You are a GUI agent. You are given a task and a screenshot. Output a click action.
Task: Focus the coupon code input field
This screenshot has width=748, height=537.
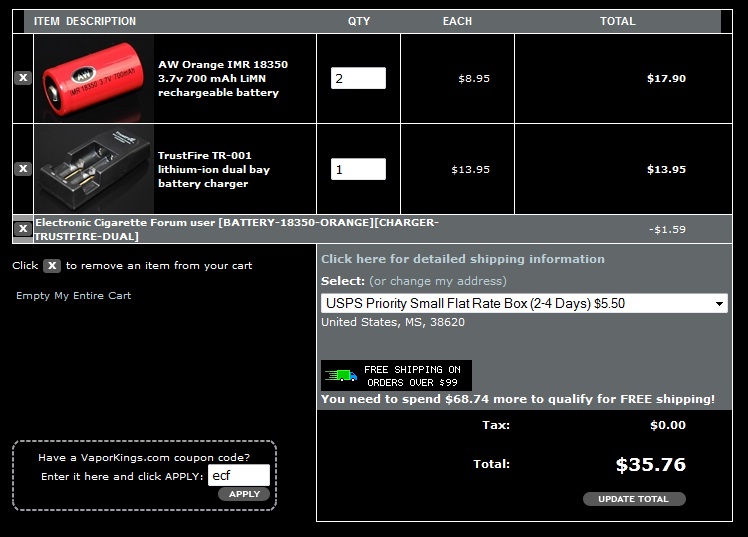pyautogui.click(x=239, y=475)
